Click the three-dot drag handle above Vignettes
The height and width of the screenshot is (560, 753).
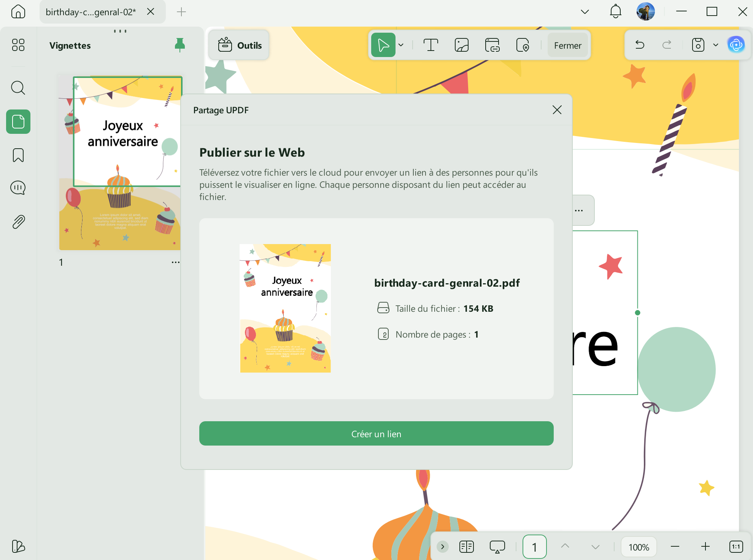(x=120, y=31)
